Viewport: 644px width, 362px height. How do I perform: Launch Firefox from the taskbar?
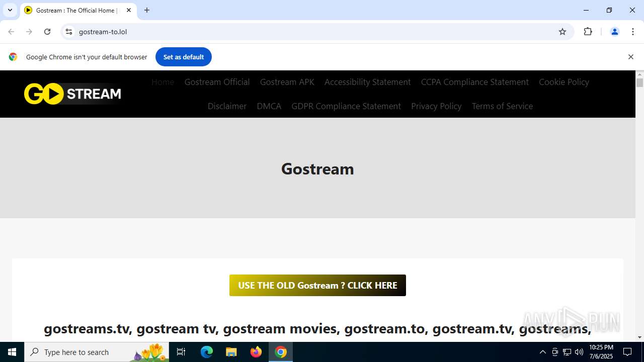256,352
